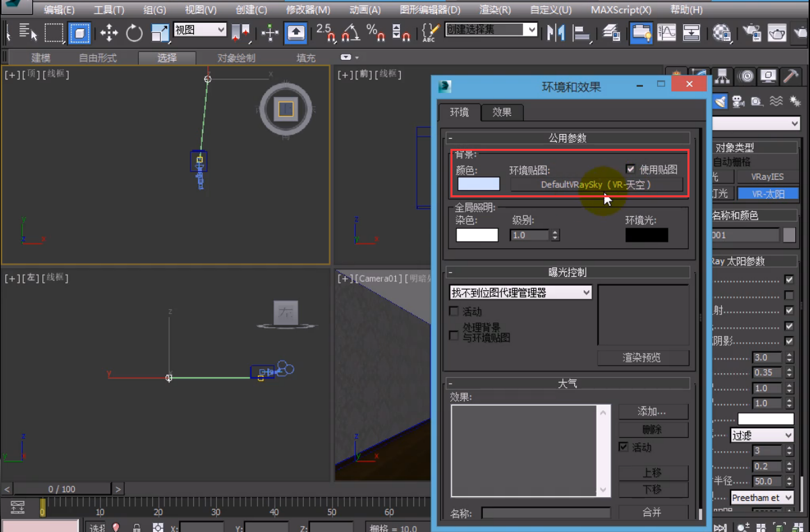
Task: Open the 创建选择集 dropdown
Action: (x=531, y=30)
